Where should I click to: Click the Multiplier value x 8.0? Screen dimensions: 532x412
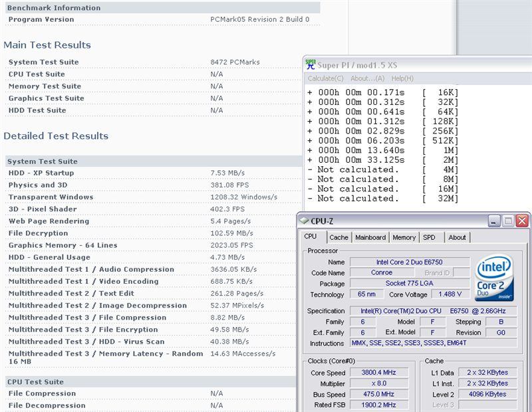click(x=378, y=383)
